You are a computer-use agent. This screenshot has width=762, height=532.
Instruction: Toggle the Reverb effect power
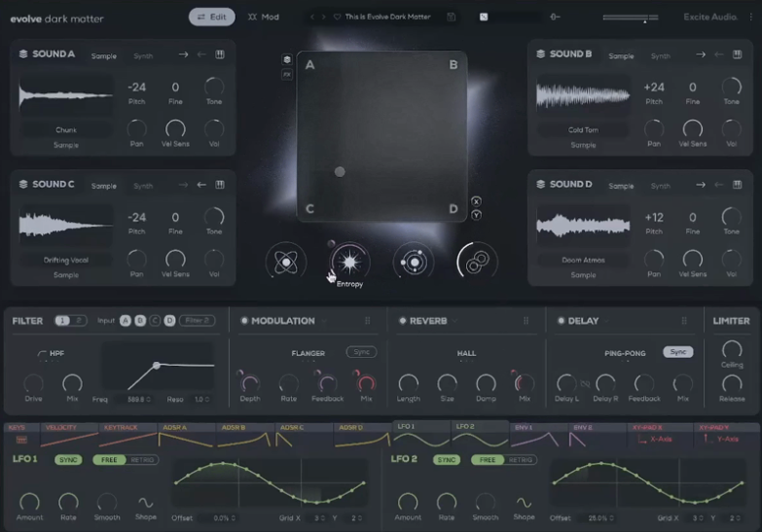[x=402, y=321]
